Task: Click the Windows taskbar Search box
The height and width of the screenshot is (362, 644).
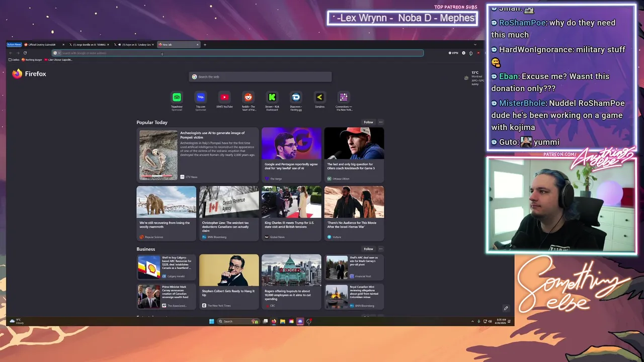Action: coord(237,321)
